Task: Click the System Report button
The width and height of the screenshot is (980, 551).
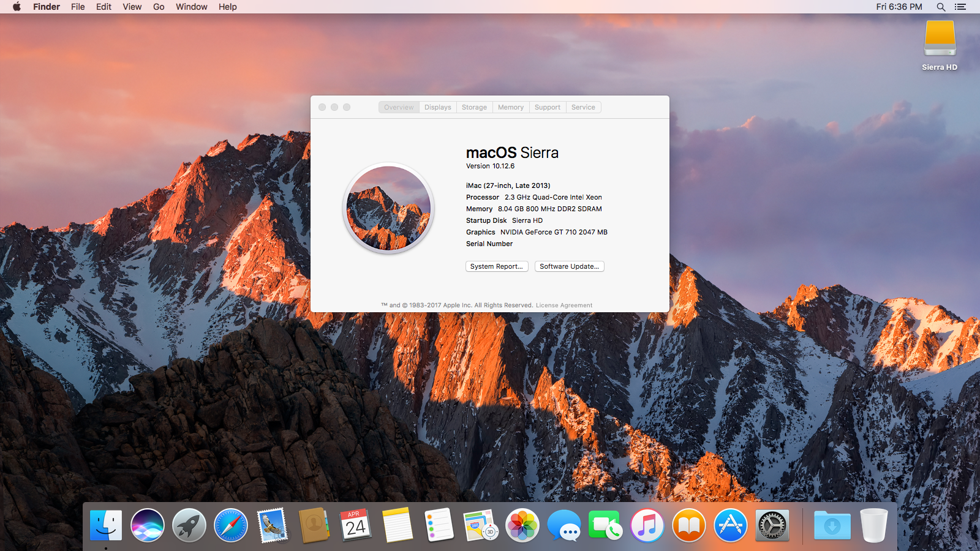Action: pos(497,266)
